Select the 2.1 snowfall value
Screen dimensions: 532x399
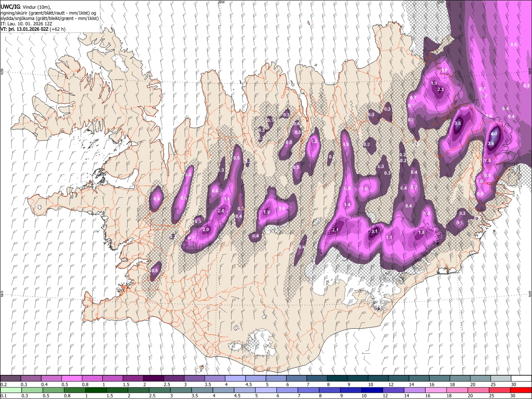click(x=336, y=230)
